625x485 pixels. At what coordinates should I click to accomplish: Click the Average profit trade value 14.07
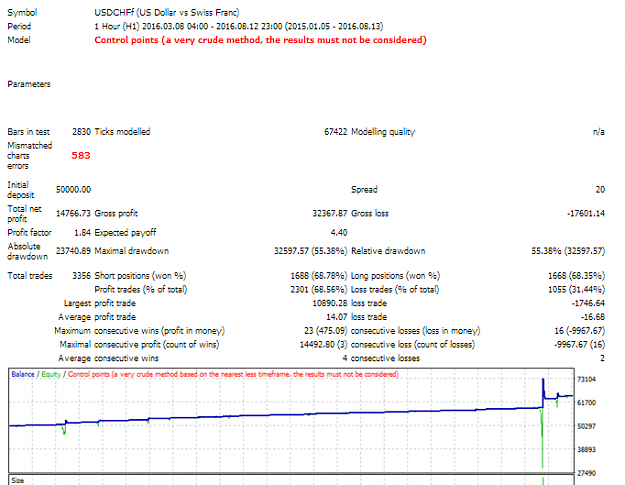(x=337, y=317)
